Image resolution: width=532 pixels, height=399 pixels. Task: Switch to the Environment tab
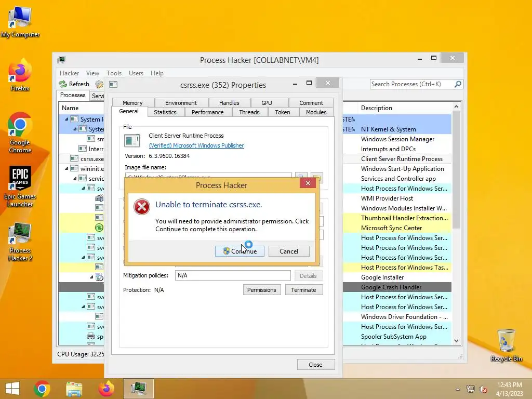(181, 103)
